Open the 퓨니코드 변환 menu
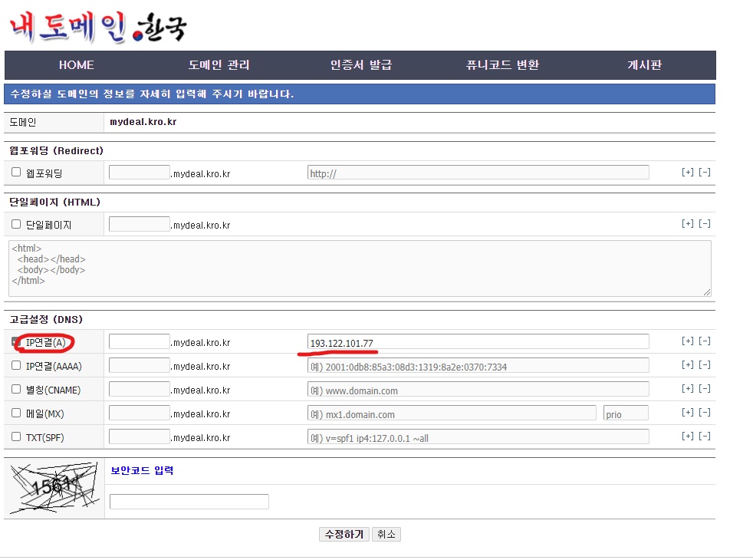This screenshot has height=560, width=753. (502, 65)
